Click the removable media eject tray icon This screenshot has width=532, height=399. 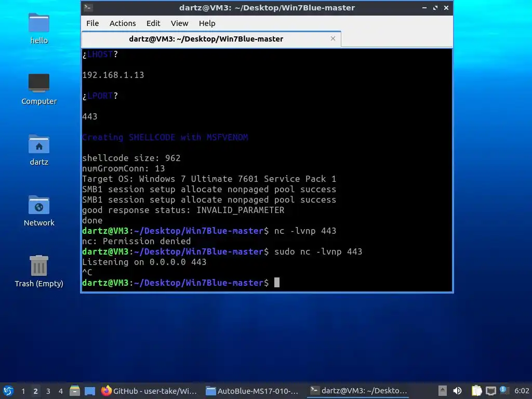pyautogui.click(x=443, y=391)
